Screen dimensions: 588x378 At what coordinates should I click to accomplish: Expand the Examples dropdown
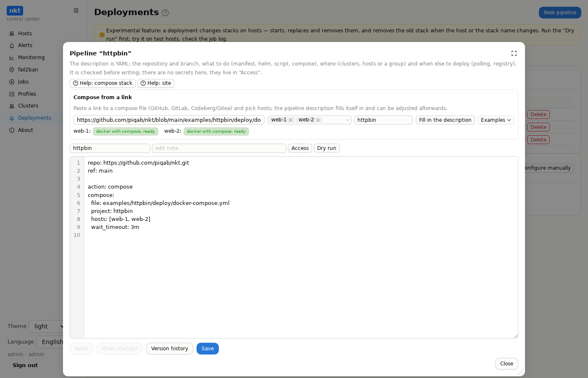tap(496, 120)
